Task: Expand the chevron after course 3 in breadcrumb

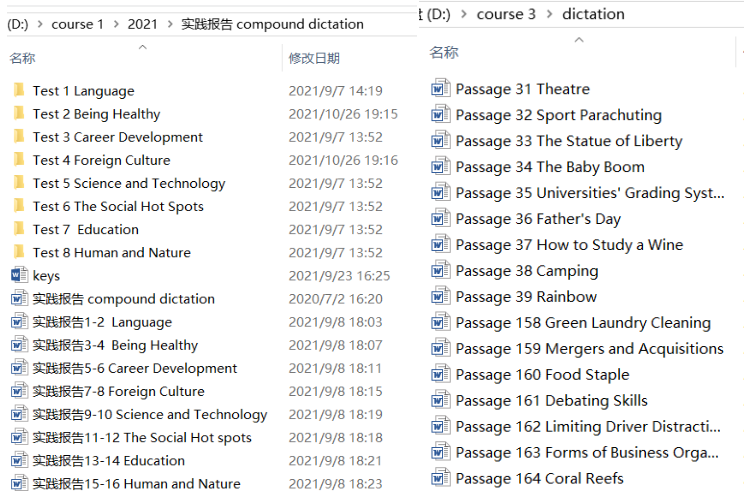Action: click(x=550, y=14)
